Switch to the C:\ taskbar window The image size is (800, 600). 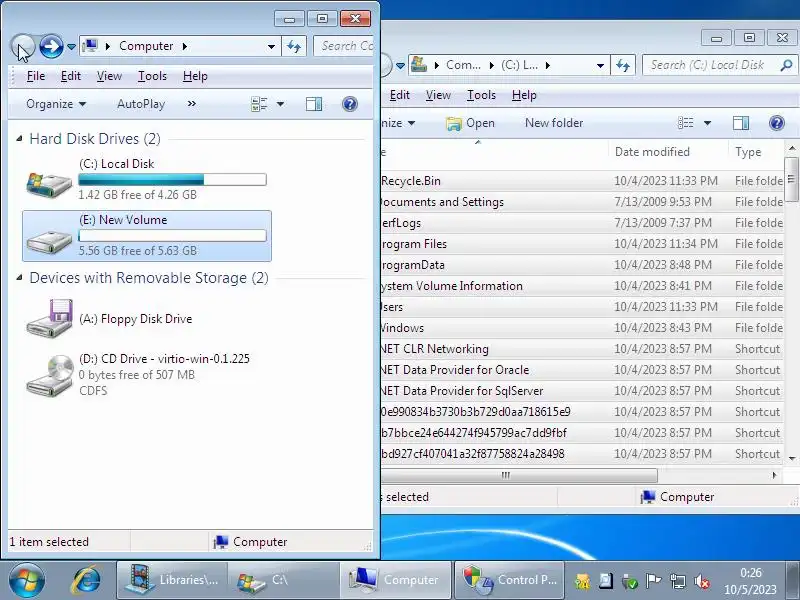pyautogui.click(x=284, y=580)
